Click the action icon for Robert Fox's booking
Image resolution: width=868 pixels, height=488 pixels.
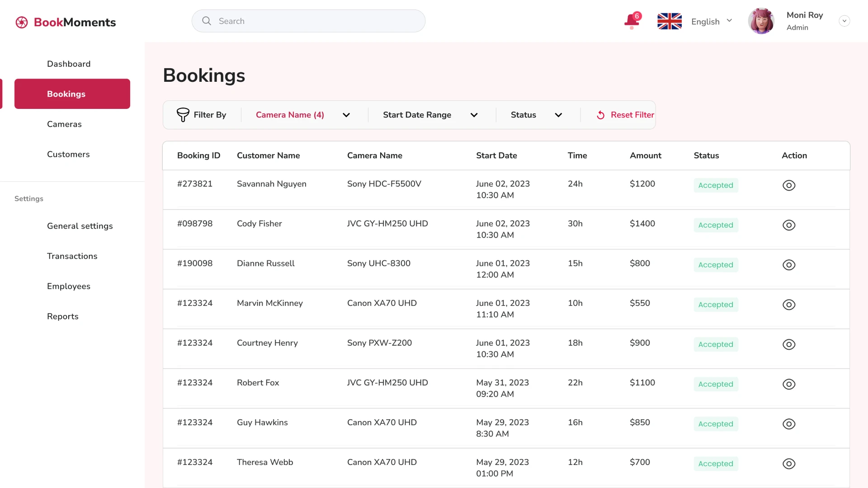[788, 384]
